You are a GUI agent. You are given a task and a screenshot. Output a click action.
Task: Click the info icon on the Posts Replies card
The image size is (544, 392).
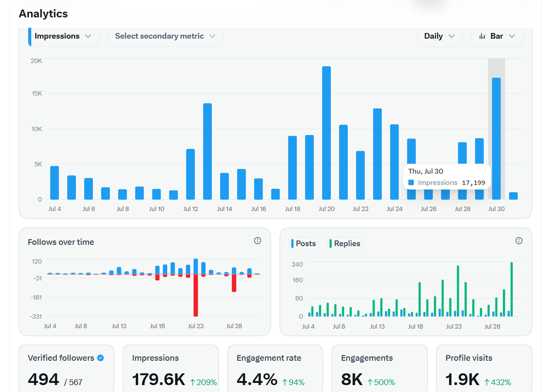pyautogui.click(x=519, y=241)
